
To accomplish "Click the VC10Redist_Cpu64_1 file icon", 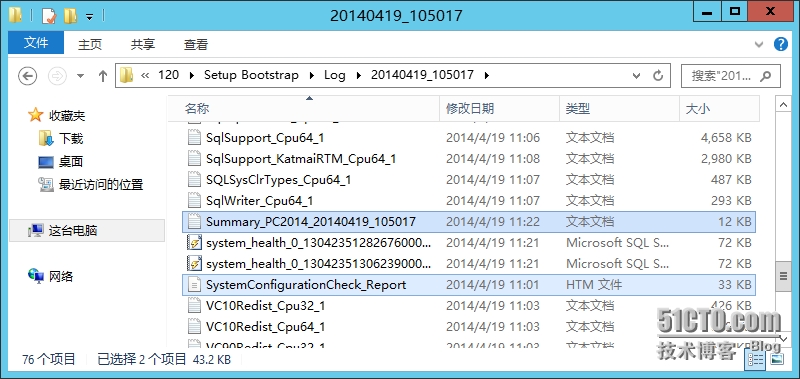I will click(194, 326).
